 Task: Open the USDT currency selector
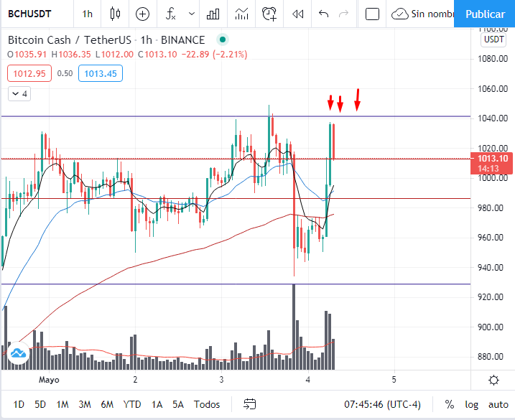[493, 39]
